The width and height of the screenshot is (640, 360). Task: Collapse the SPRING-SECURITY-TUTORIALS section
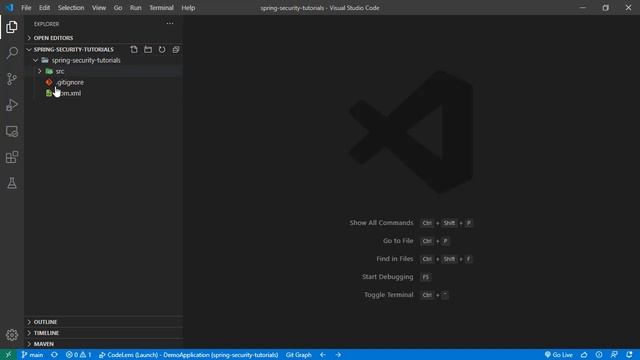click(x=74, y=49)
